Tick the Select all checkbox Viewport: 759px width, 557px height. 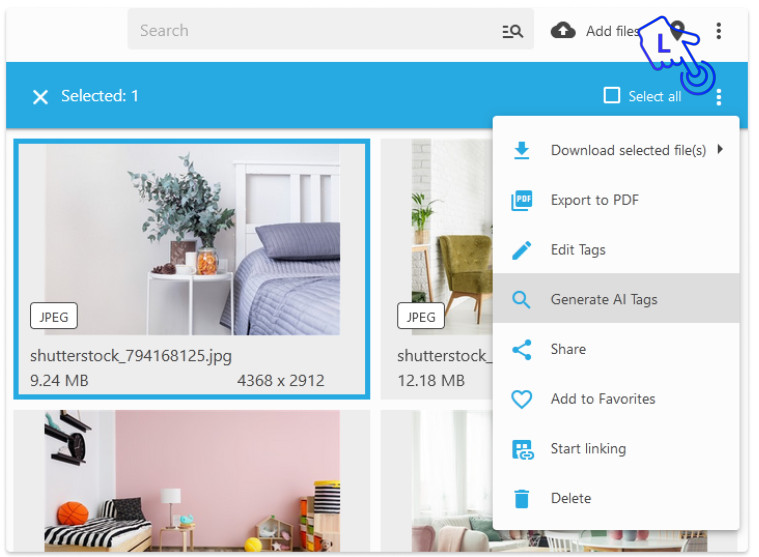[612, 96]
